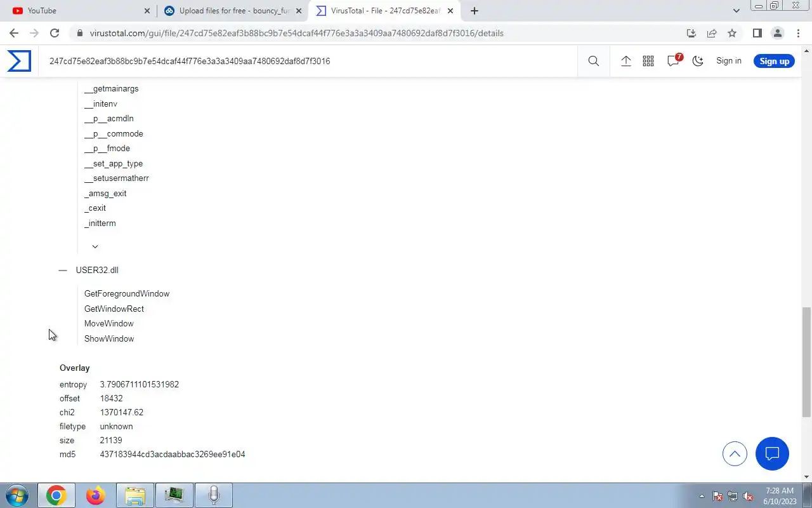This screenshot has width=812, height=508.
Task: Go forward in browser history
Action: coord(34,33)
